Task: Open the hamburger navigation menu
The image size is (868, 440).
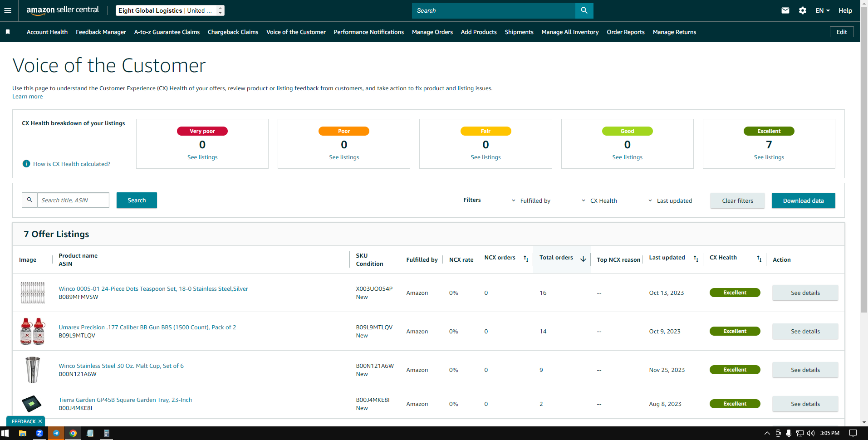Action: pyautogui.click(x=8, y=10)
